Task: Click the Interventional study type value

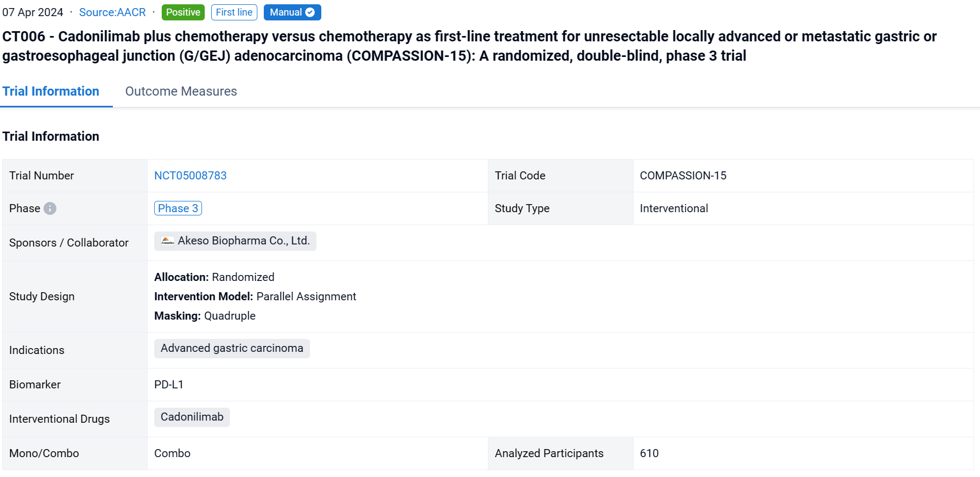Action: (x=674, y=208)
